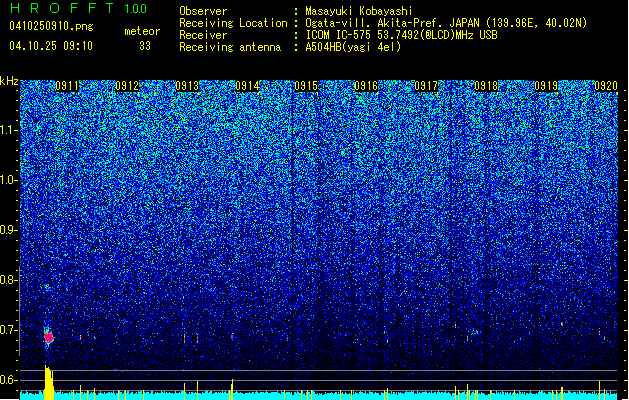629x400 pixels.
Task: Click the large red meteor echo near 0911
Action: pos(49,338)
